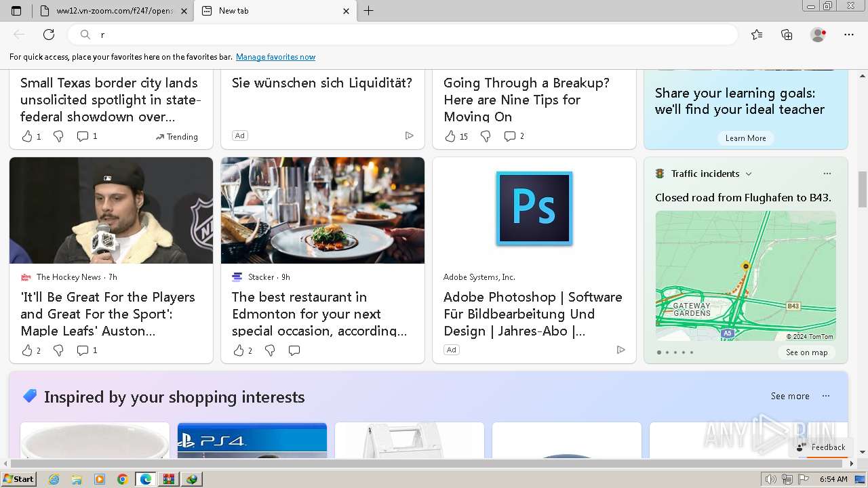Open the Adobe Photoshop ad headline
The width and height of the screenshot is (868, 488).
point(533,314)
